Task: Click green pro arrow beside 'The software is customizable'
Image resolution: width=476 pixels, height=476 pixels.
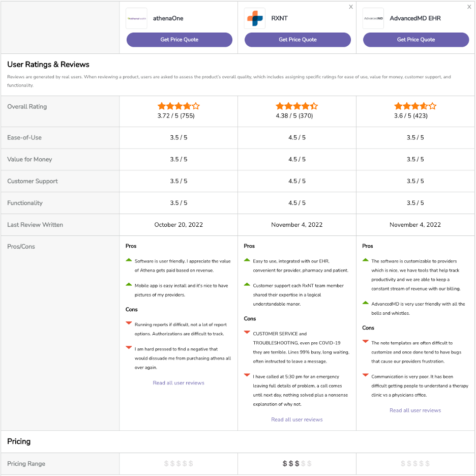Action: [x=366, y=260]
